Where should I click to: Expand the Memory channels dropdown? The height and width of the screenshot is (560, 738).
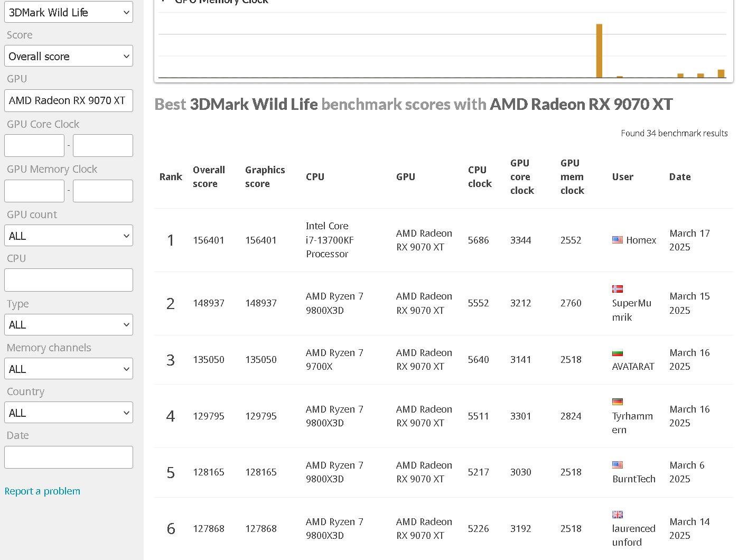point(69,369)
